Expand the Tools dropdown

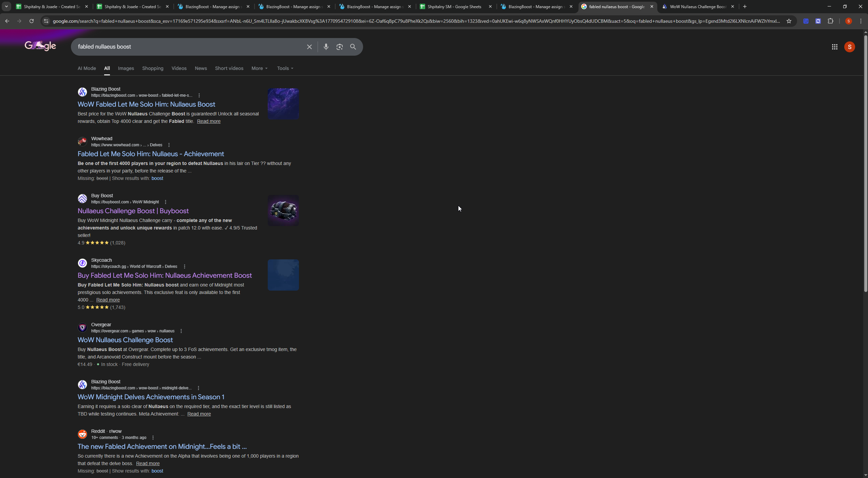click(x=285, y=68)
